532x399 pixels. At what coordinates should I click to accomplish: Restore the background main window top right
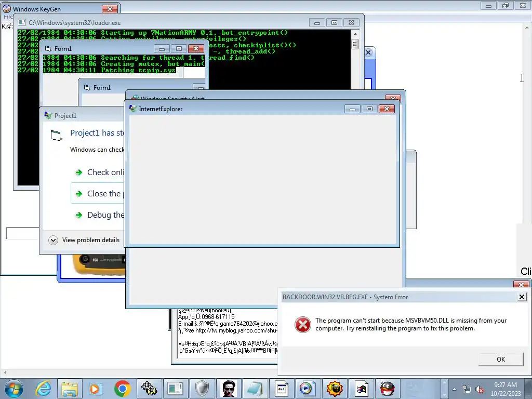[x=506, y=6]
